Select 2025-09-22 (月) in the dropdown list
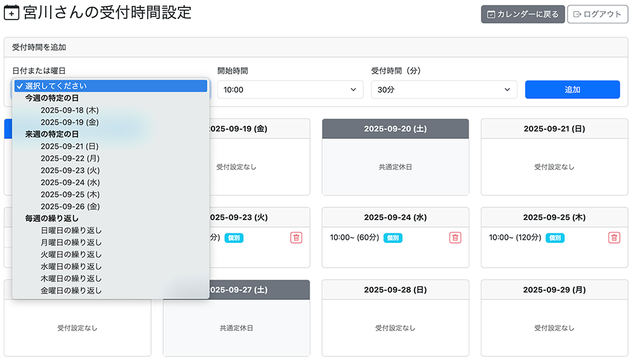Viewport: 635px width, 364px height. click(x=70, y=159)
